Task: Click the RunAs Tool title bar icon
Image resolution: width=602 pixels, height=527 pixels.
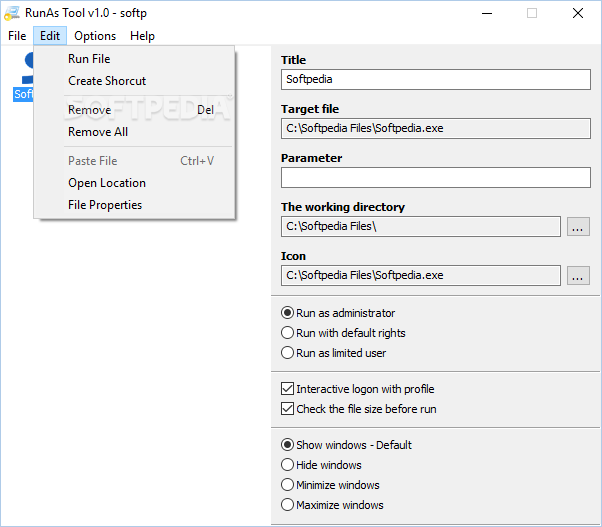Action: pyautogui.click(x=12, y=13)
